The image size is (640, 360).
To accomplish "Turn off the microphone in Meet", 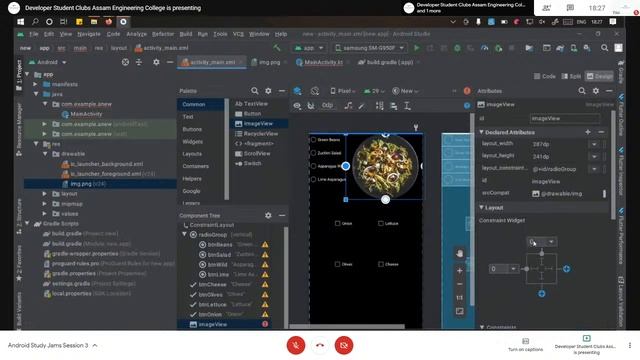I will click(296, 345).
